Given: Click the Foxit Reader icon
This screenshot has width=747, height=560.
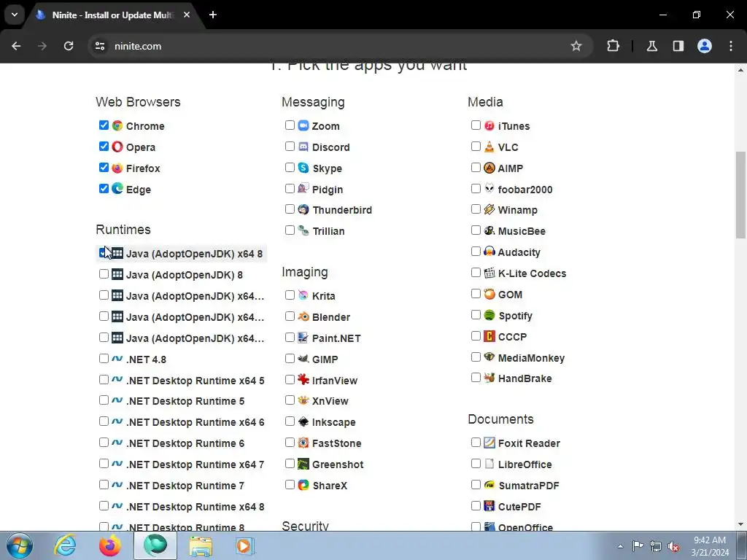Looking at the screenshot, I should [489, 443].
